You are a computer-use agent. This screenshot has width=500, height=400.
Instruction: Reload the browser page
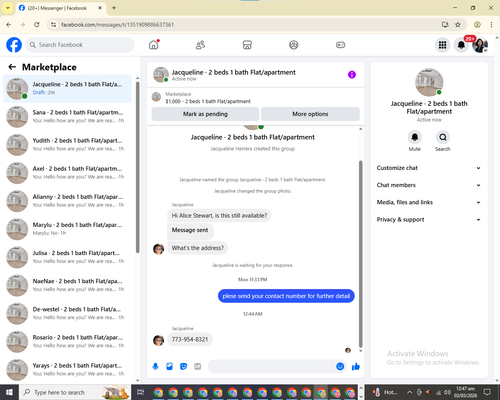pyautogui.click(x=37, y=25)
